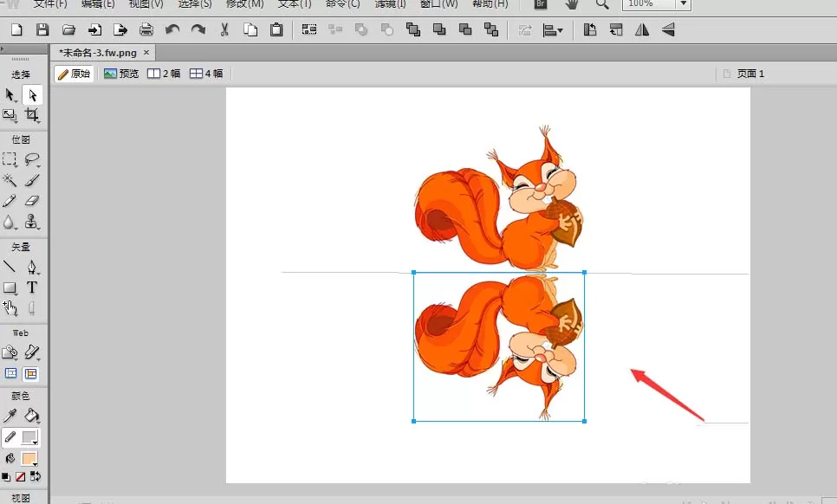Choose the Pen vector tool
This screenshot has height=504, width=837.
click(x=32, y=267)
